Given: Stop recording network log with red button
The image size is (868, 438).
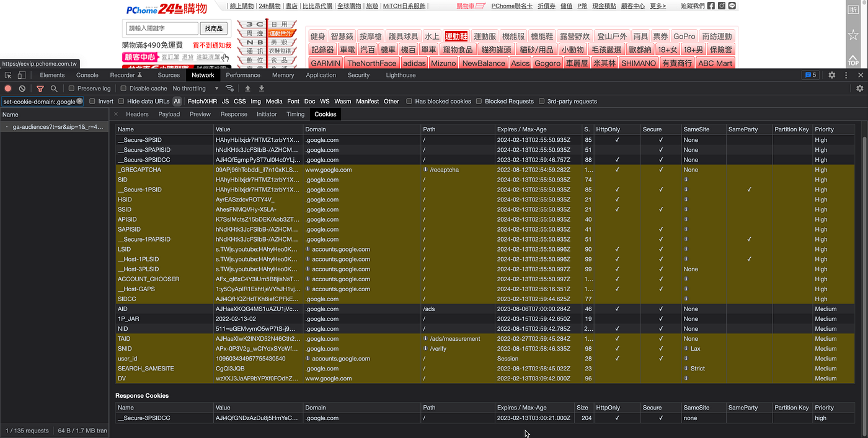Looking at the screenshot, I should pos(8,89).
